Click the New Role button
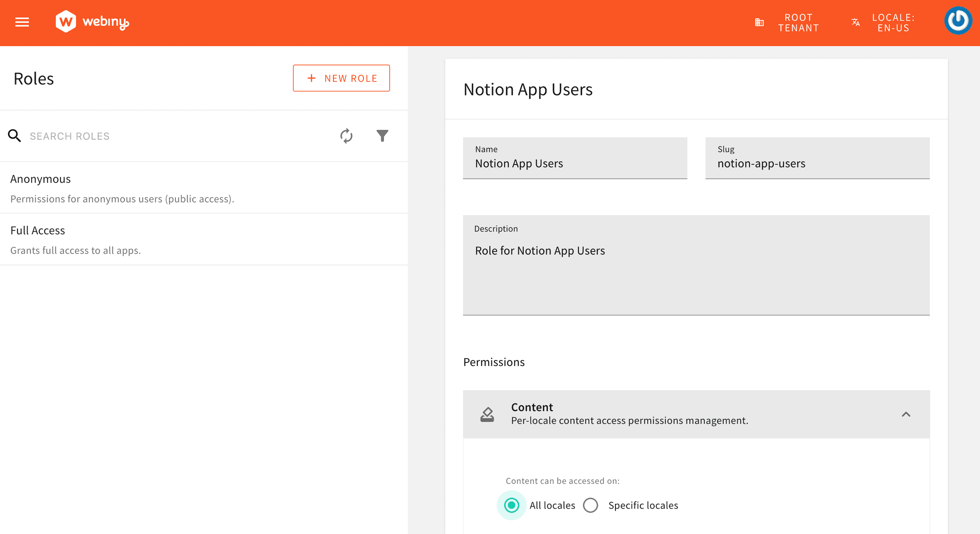 point(341,78)
